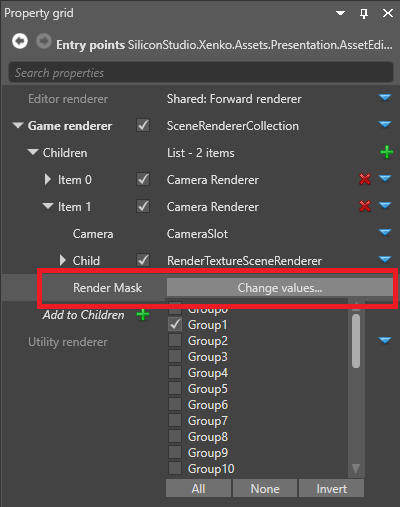Check the Group10 checkbox
This screenshot has width=400, height=507.
(175, 468)
